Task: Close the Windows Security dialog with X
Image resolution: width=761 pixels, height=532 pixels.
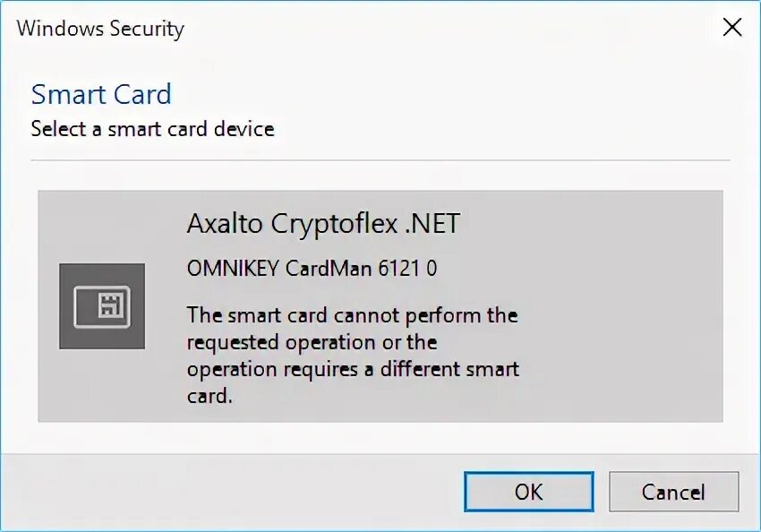Action: click(x=732, y=27)
